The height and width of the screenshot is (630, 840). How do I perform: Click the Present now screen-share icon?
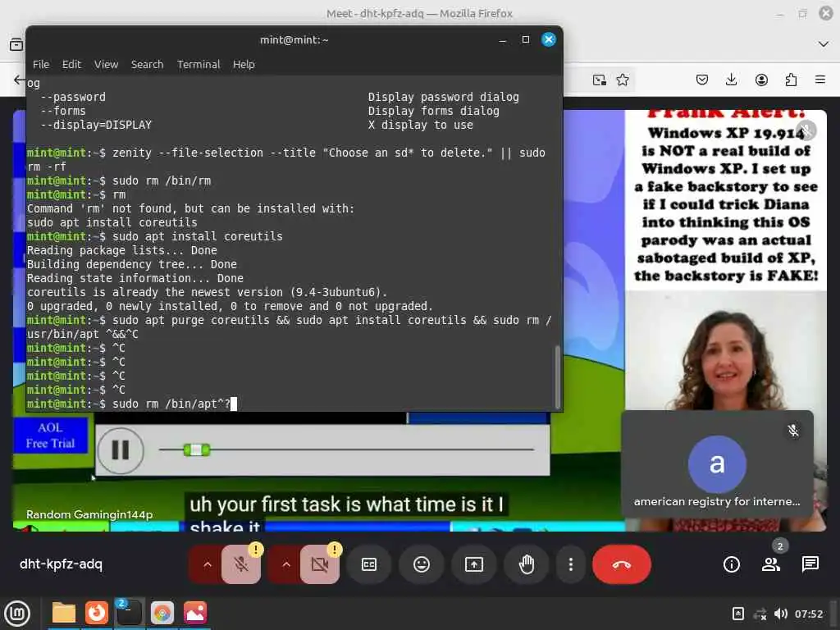(x=474, y=564)
